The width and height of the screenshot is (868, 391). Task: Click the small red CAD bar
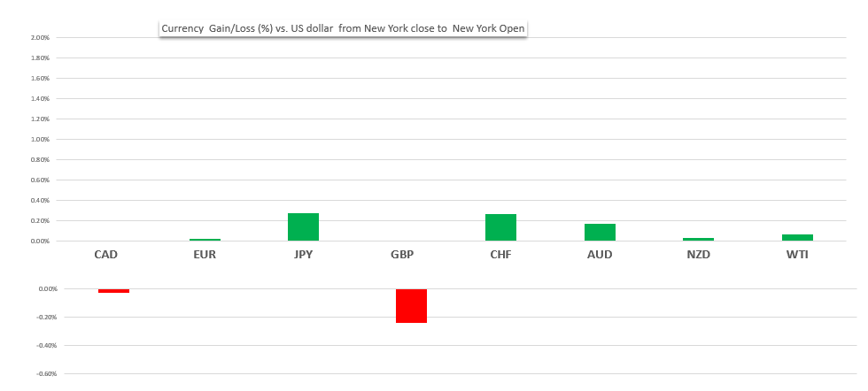113,290
